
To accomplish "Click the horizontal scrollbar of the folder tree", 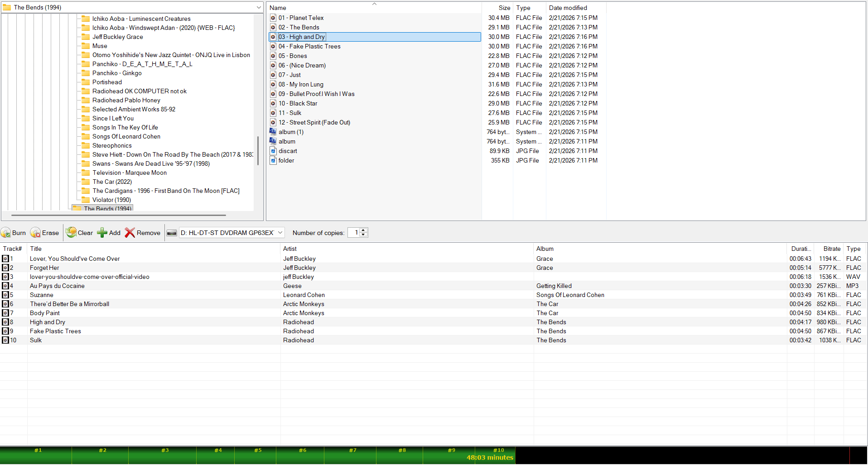I will pyautogui.click(x=119, y=215).
